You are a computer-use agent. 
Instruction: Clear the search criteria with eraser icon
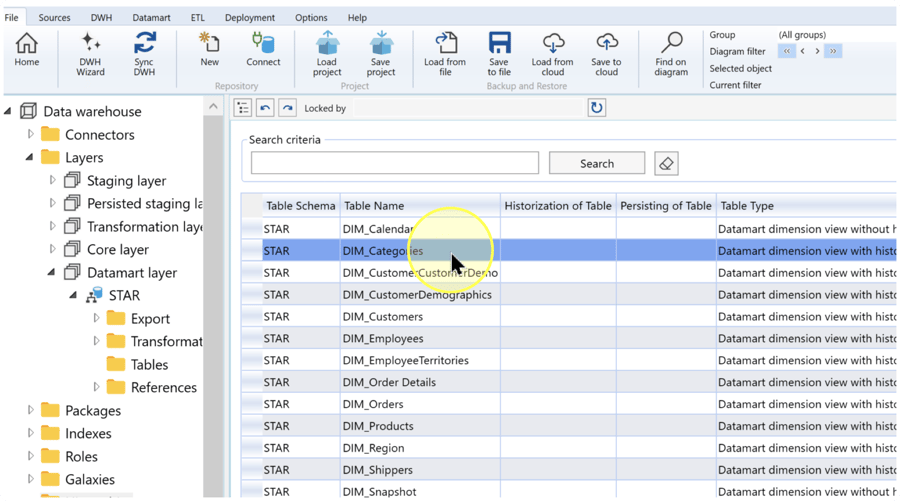coord(666,164)
